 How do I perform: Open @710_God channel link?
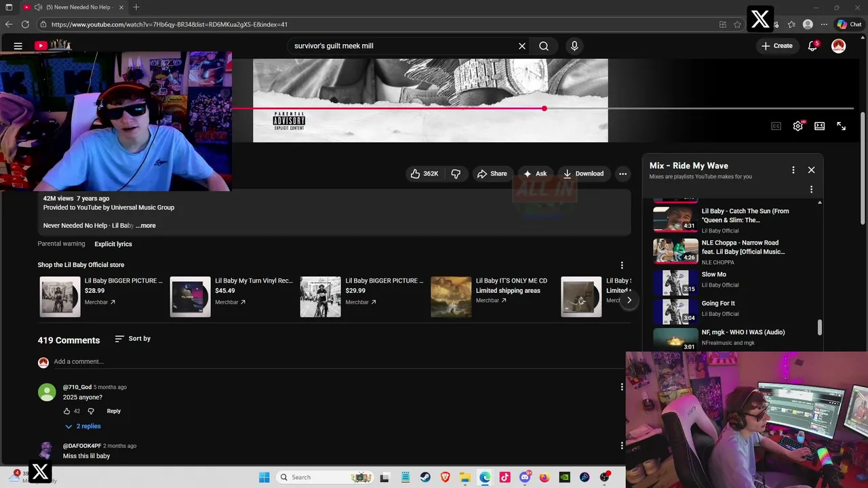(77, 387)
